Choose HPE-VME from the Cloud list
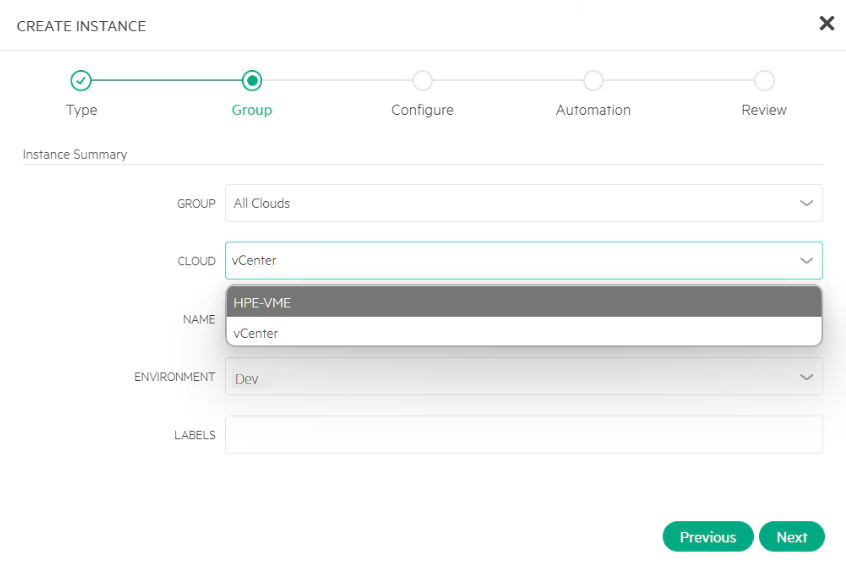The height and width of the screenshot is (570, 846). [524, 302]
